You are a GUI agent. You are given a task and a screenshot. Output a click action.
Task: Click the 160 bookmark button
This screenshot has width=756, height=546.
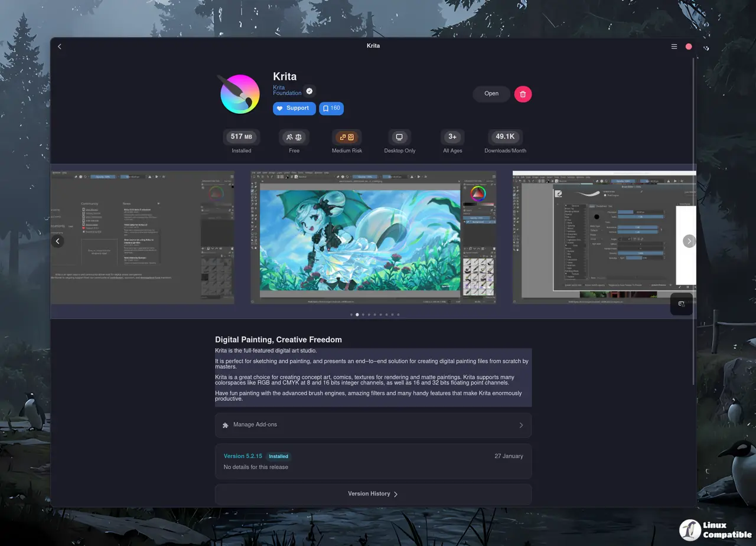click(x=331, y=109)
